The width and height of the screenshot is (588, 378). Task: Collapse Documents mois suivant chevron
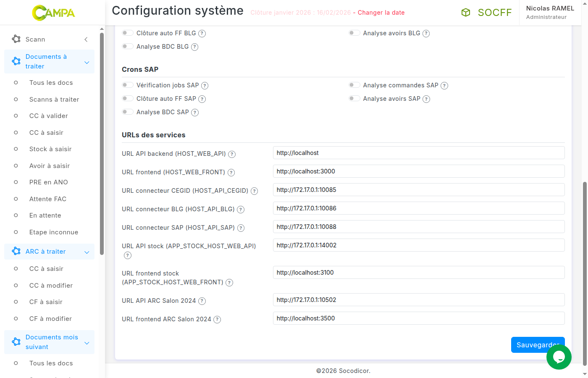click(x=87, y=343)
